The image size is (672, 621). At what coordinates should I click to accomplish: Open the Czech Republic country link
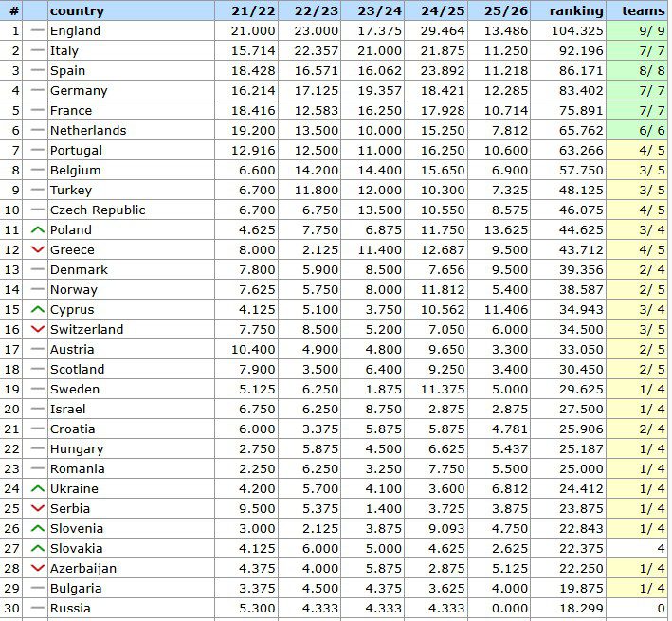tap(98, 210)
